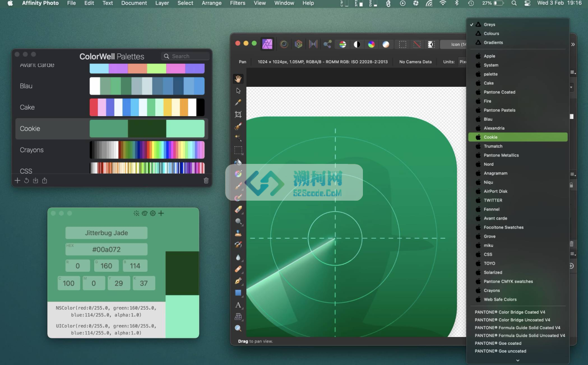588x365 pixels.
Task: Toggle the Invert Selection toolbar icon
Action: [x=431, y=44]
